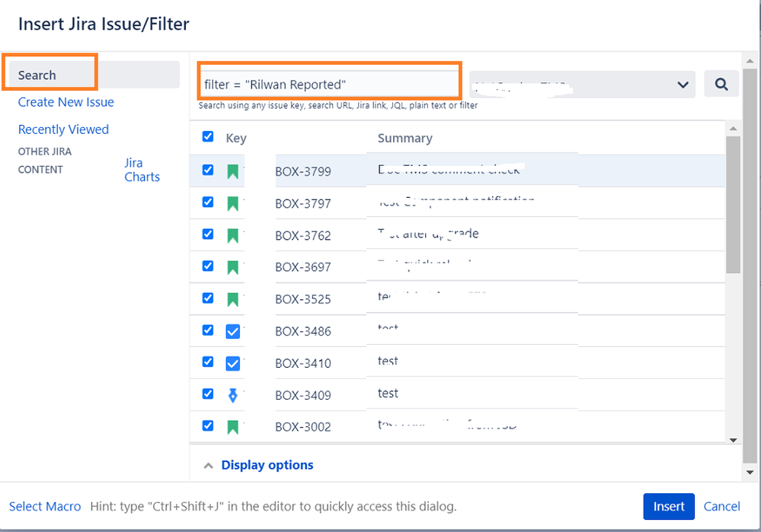
Task: Click story icon in BOX-3697 row
Action: [x=233, y=267]
